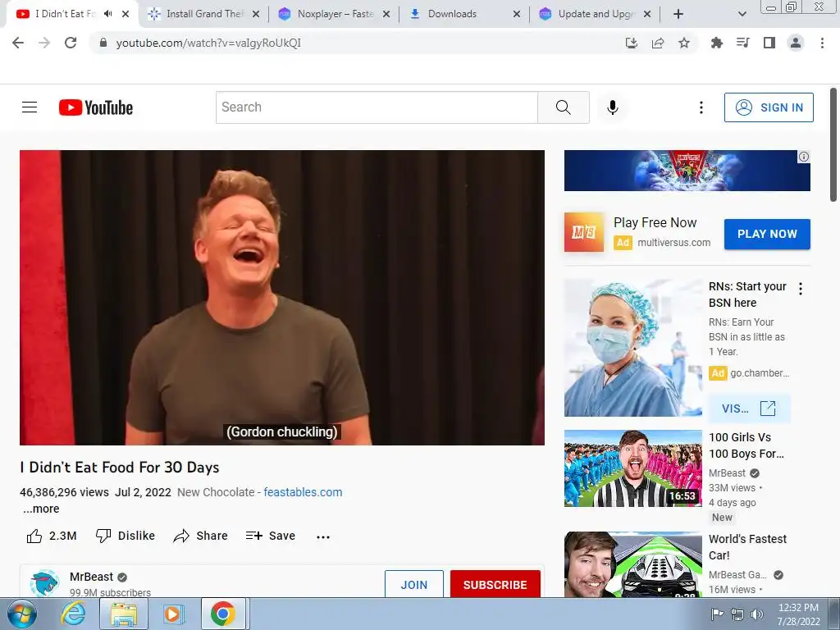The image size is (840, 630).
Task: Expand description with ...more
Action: 41,509
